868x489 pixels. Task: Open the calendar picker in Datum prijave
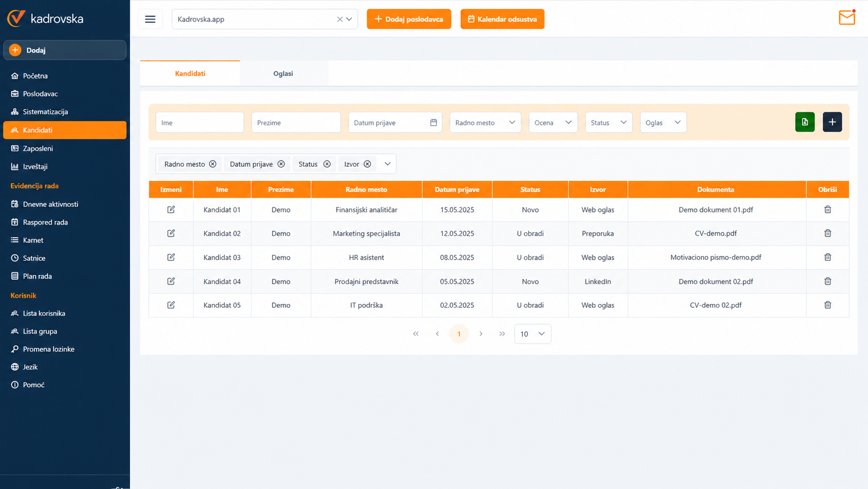[x=433, y=123]
